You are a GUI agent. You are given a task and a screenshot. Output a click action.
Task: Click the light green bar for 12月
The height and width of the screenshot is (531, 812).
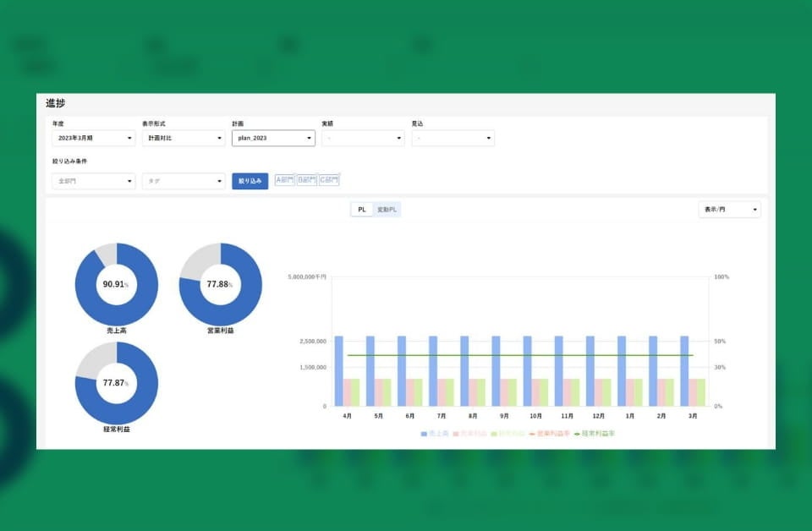point(607,392)
